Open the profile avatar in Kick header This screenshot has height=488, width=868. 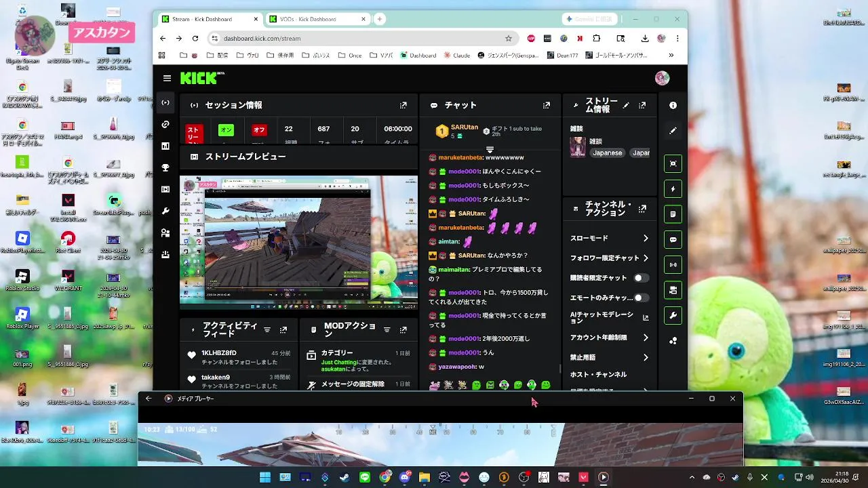662,78
